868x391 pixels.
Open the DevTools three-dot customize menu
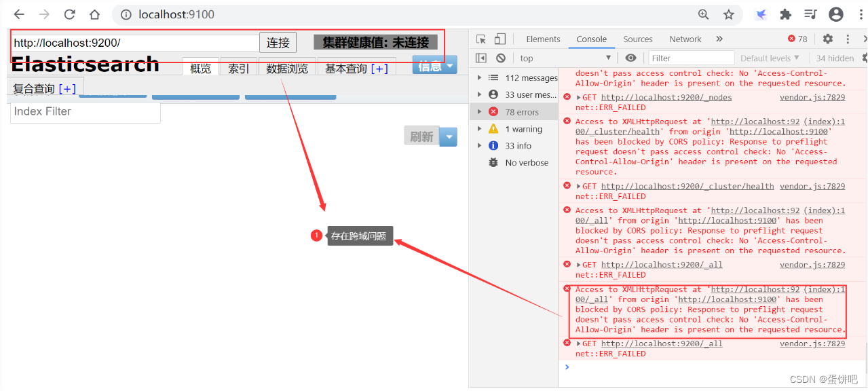coord(846,39)
